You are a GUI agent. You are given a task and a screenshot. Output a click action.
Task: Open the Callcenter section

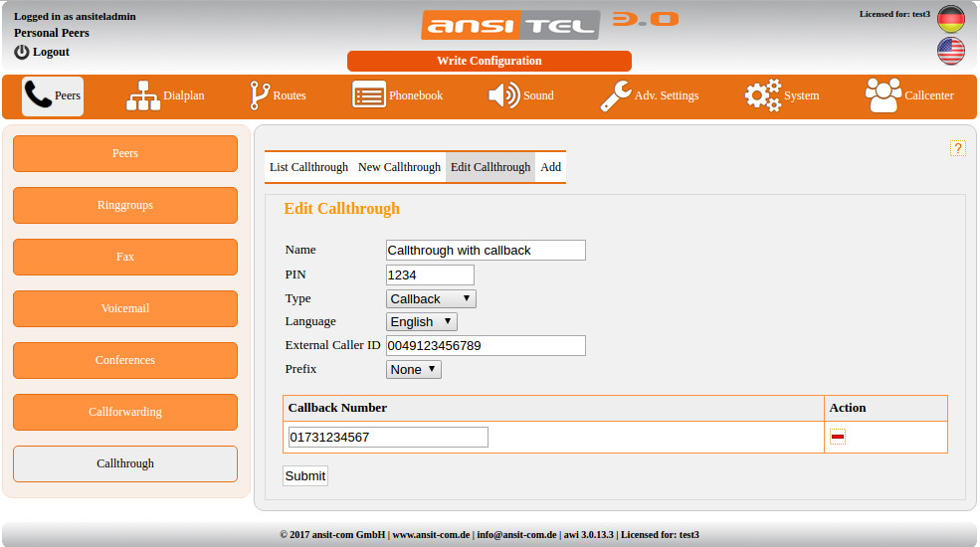[909, 95]
